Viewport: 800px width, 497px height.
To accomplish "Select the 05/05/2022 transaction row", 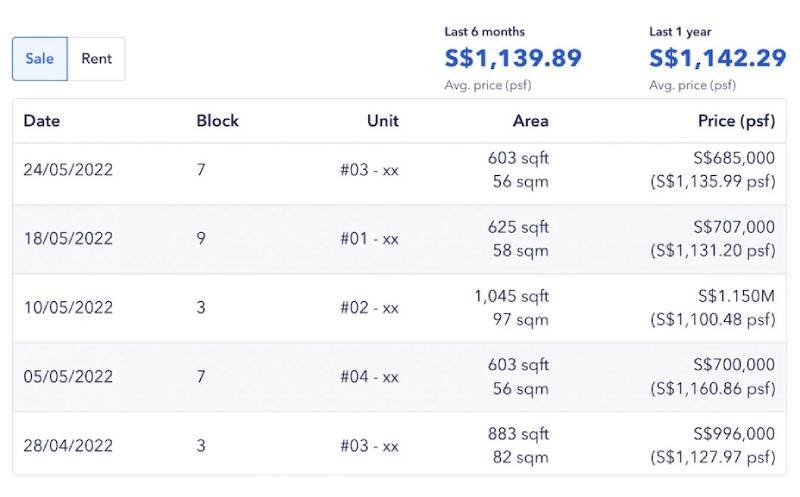I will 399,377.
